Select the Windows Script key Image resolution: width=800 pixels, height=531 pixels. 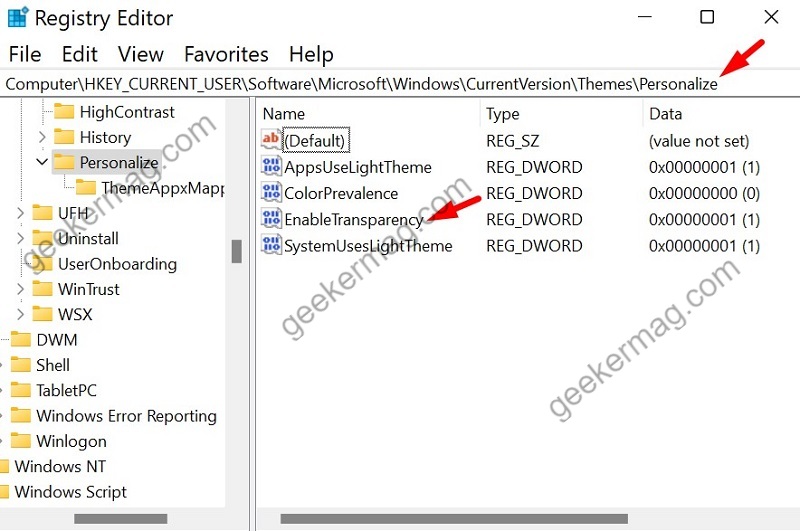(x=70, y=492)
